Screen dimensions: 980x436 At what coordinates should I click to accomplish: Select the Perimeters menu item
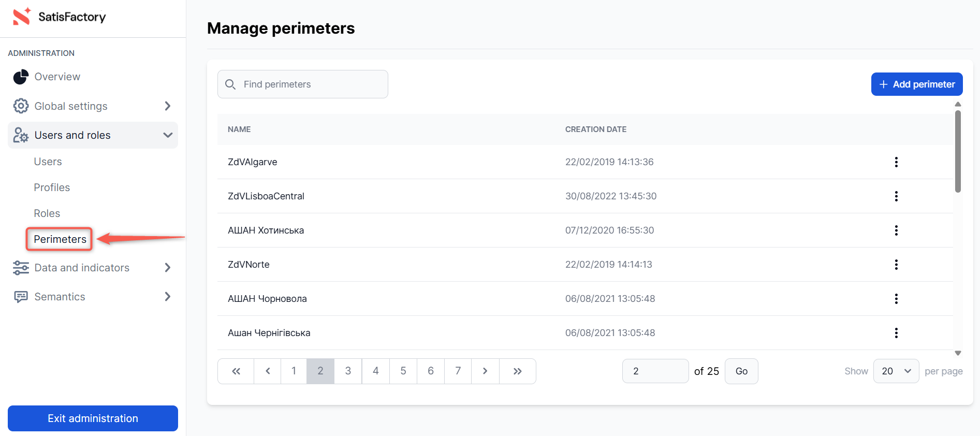pyautogui.click(x=60, y=239)
